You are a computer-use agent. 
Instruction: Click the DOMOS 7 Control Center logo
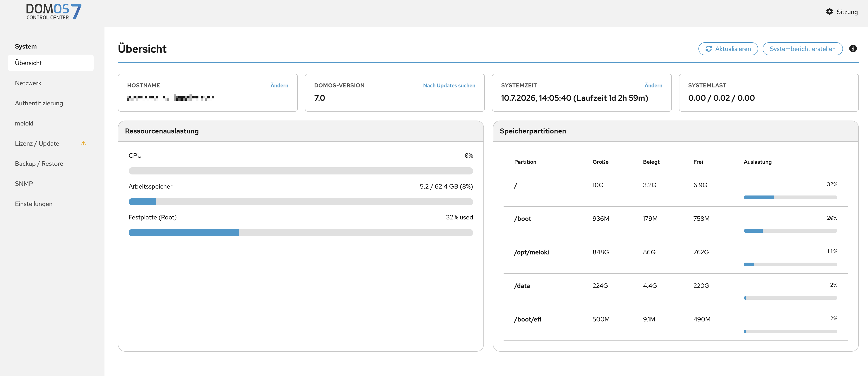coord(53,12)
